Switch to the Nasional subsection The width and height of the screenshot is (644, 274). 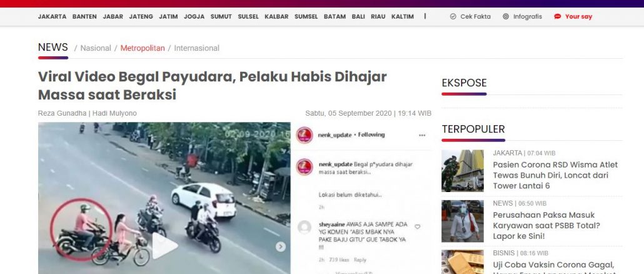point(96,48)
